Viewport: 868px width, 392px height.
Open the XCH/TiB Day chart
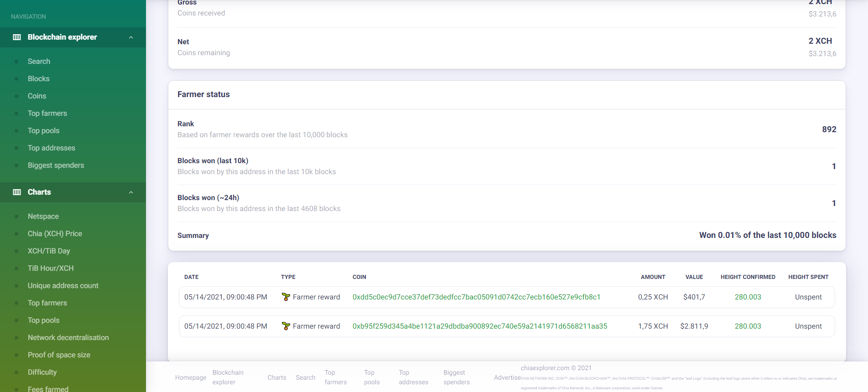pyautogui.click(x=49, y=251)
